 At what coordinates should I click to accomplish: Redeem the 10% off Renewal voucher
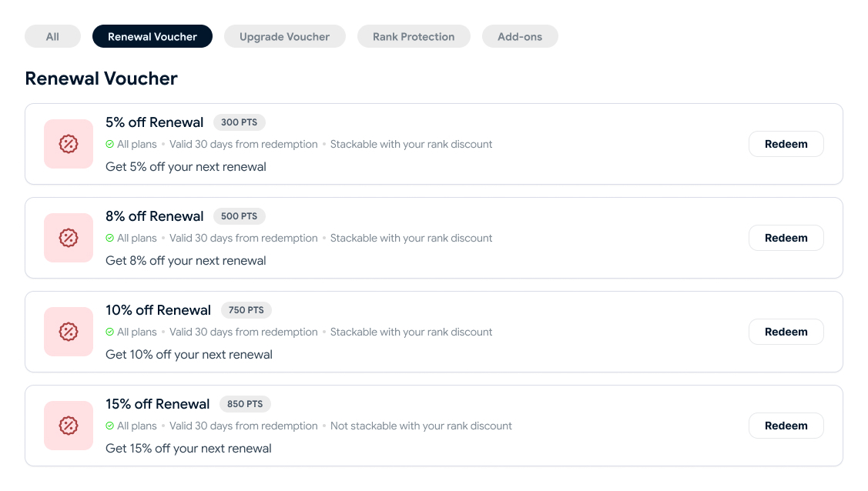coord(786,332)
